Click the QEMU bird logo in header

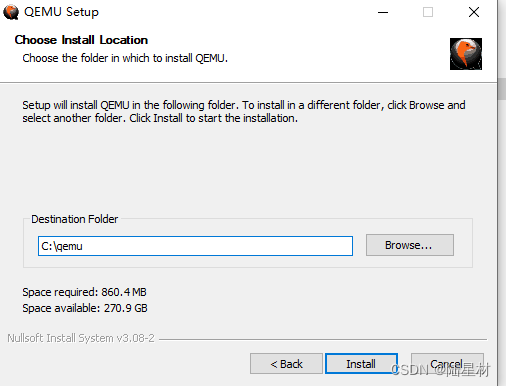tap(466, 54)
